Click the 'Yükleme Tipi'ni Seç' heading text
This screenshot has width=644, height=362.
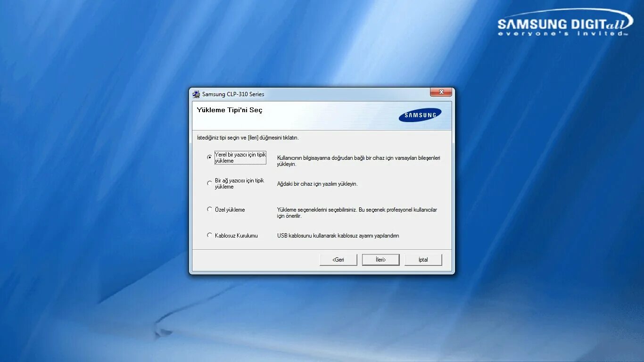(x=230, y=110)
